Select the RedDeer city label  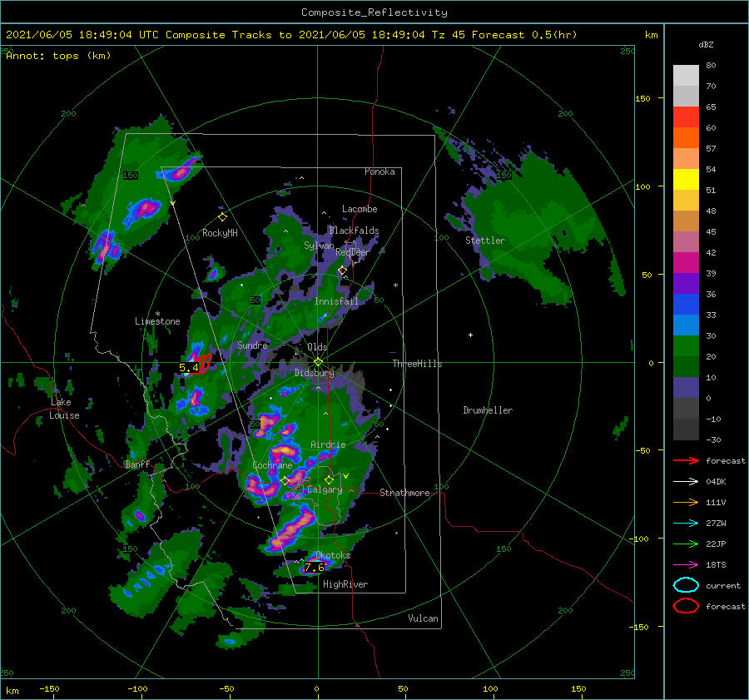[353, 252]
